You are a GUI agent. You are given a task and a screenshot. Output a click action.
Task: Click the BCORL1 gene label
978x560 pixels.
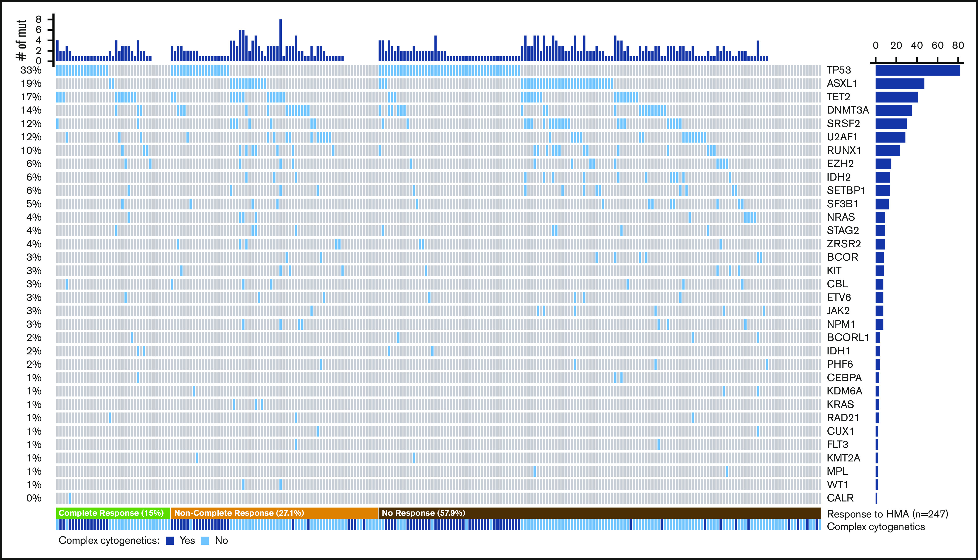click(x=848, y=338)
